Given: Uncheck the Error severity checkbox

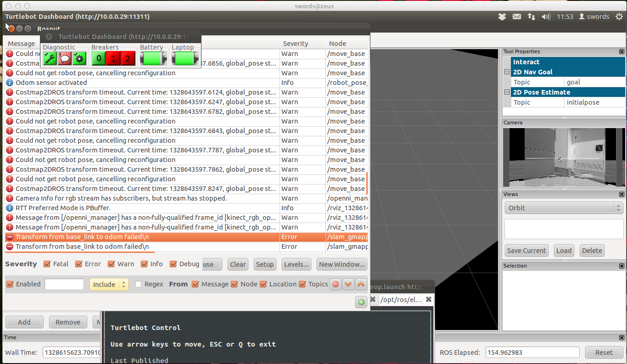Looking at the screenshot, I should (x=78, y=264).
